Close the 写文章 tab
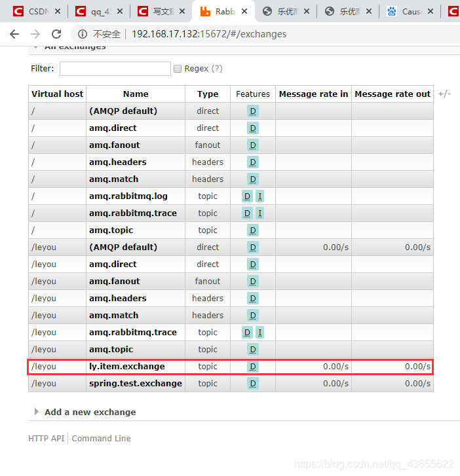The height and width of the screenshot is (476, 460). click(x=182, y=12)
